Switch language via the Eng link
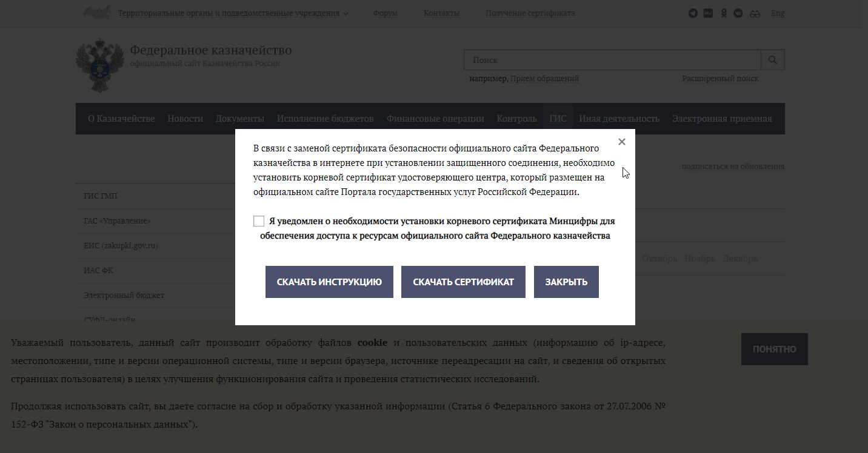 point(778,13)
